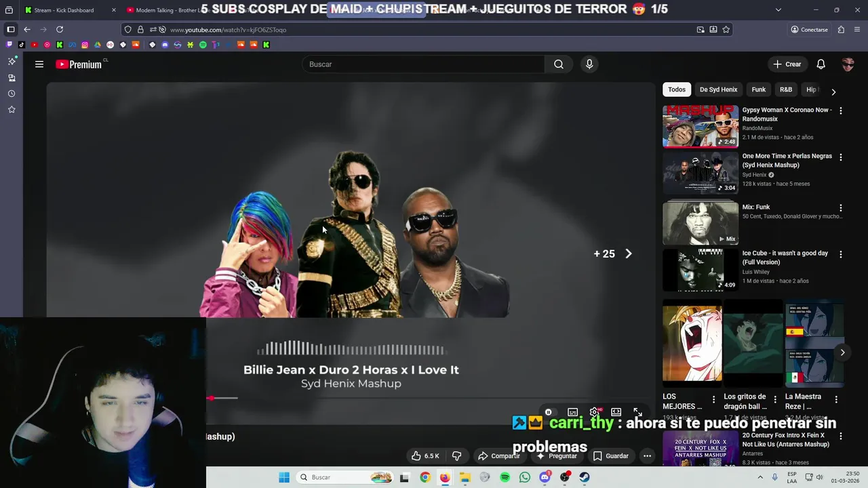The height and width of the screenshot is (488, 868).
Task: Open Windows Start menu
Action: click(284, 477)
